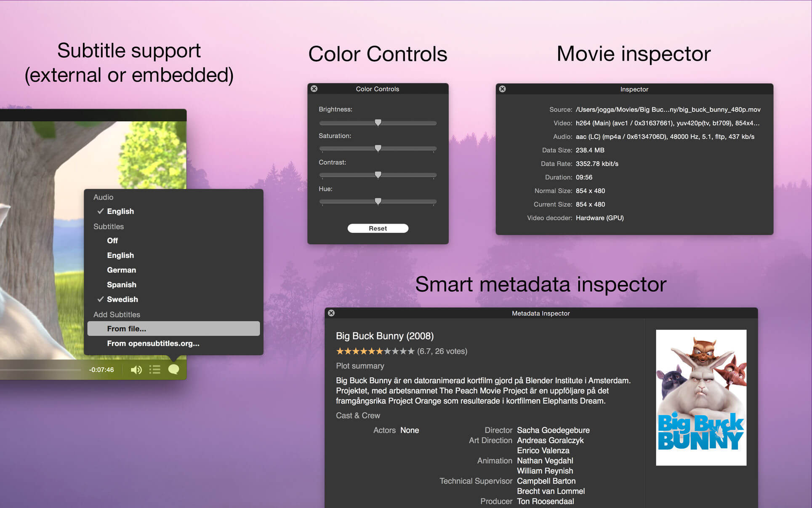
Task: Click the star rating row
Action: click(x=375, y=351)
